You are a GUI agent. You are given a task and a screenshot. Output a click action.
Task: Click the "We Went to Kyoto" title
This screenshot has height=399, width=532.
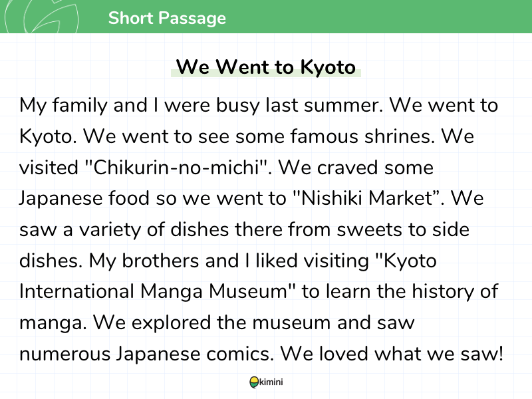point(266,67)
